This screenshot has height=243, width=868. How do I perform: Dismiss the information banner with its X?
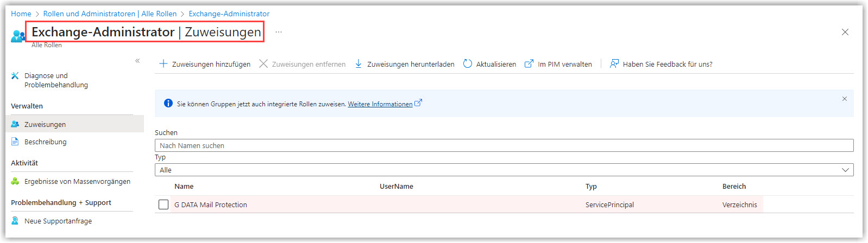pyautogui.click(x=845, y=99)
